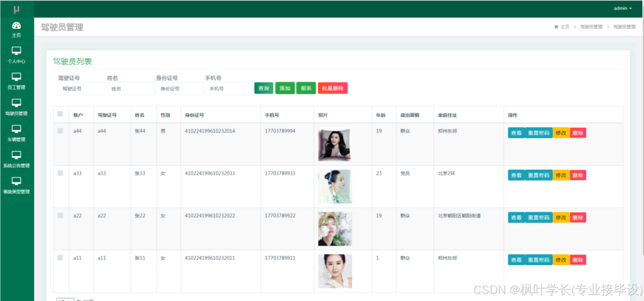Click 修改 for driver a22

click(x=561, y=218)
